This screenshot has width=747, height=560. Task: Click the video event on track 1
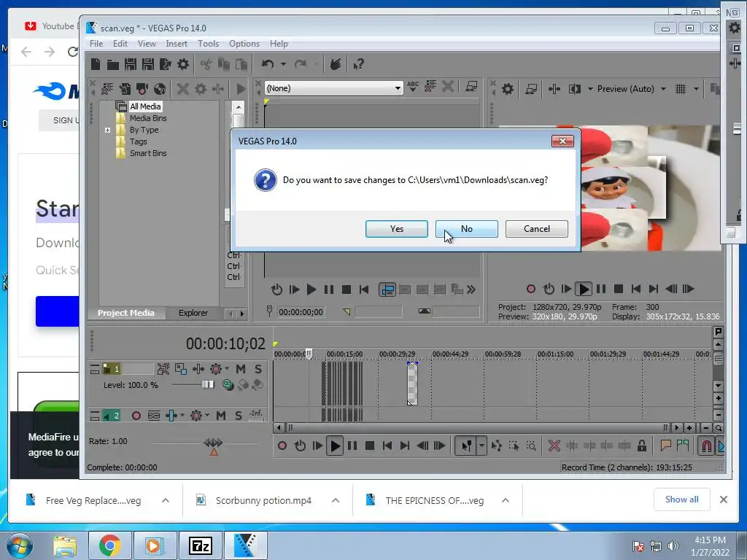point(413,384)
